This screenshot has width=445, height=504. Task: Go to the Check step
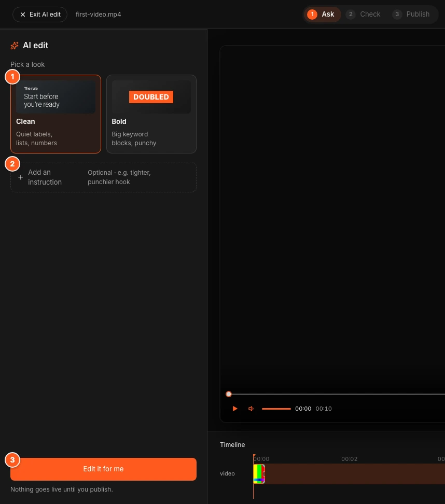(x=364, y=15)
